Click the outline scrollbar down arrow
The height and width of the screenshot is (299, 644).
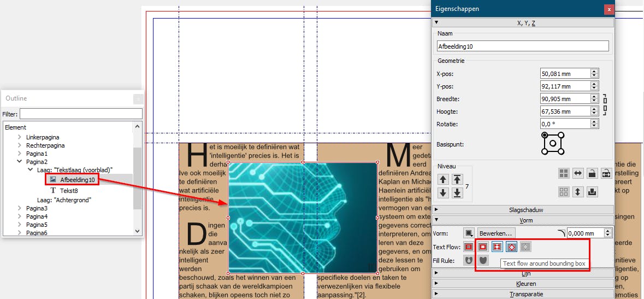pyautogui.click(x=138, y=232)
